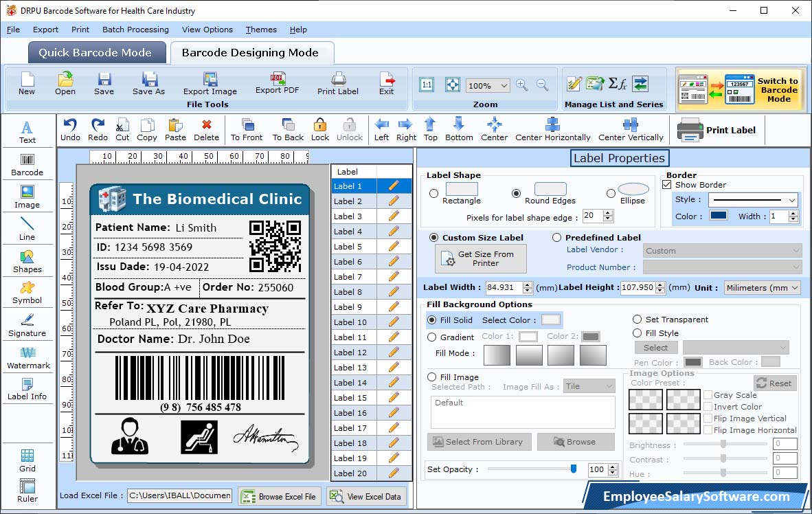Select Rectangle label shape
The width and height of the screenshot is (812, 514).
click(x=433, y=193)
